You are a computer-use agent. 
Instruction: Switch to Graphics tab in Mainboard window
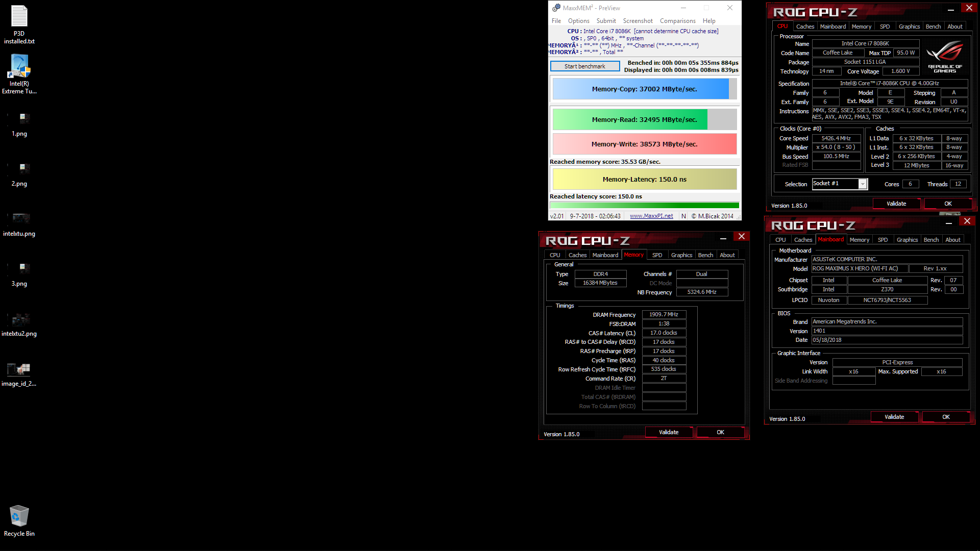point(907,240)
